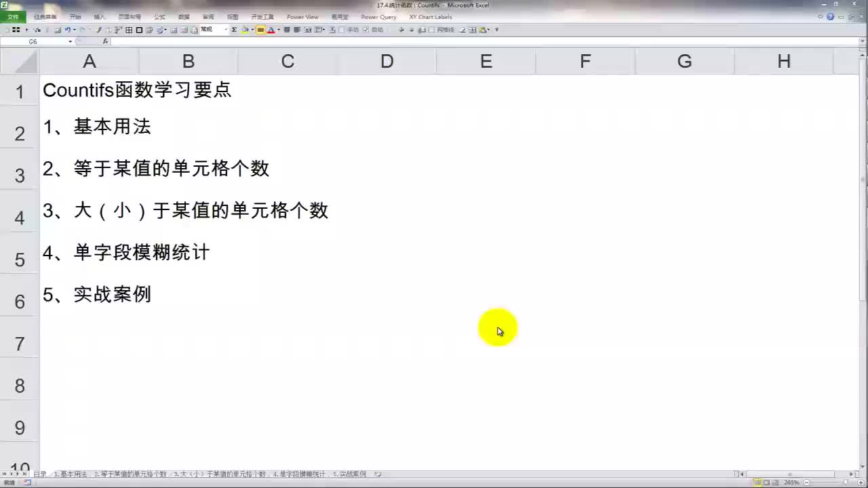
Task: Click the format painter brush icon
Action: pos(98,30)
